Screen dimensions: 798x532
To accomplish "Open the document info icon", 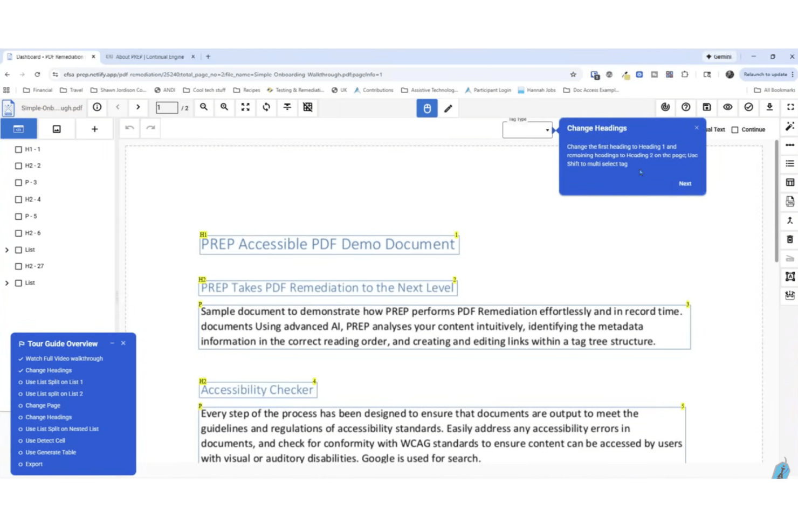I will 97,107.
